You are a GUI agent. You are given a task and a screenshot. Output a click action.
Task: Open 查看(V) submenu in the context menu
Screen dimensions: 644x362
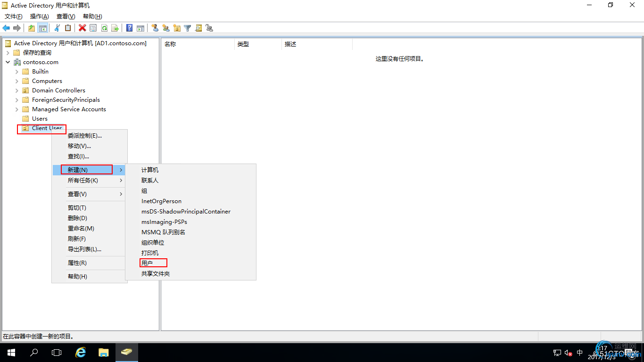point(90,194)
